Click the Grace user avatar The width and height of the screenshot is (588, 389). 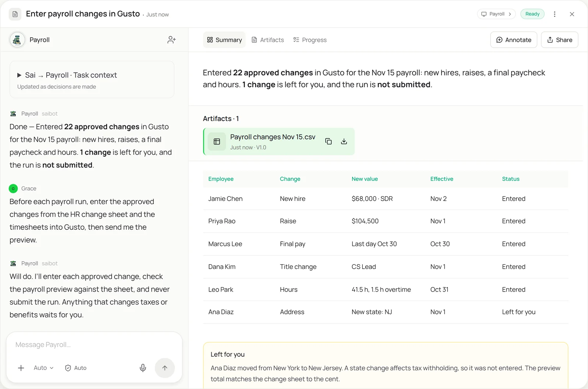coord(13,189)
